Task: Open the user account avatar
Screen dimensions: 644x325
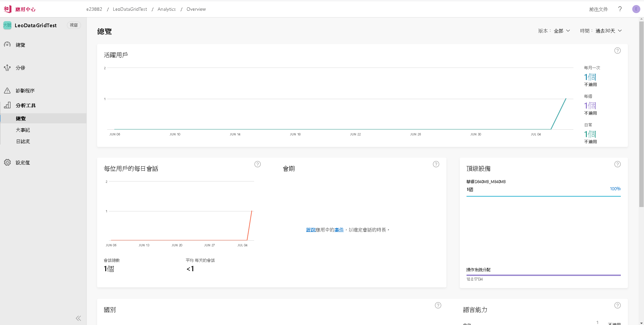Action: 636,9
